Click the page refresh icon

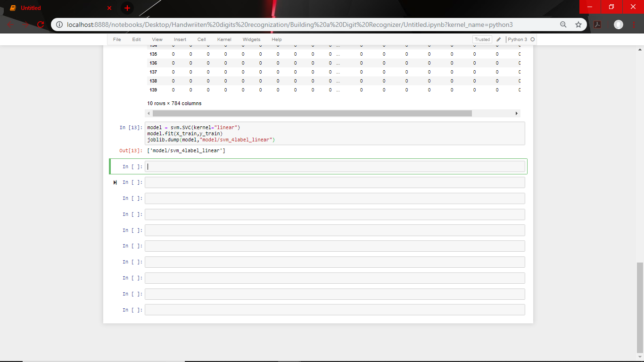pyautogui.click(x=40, y=24)
